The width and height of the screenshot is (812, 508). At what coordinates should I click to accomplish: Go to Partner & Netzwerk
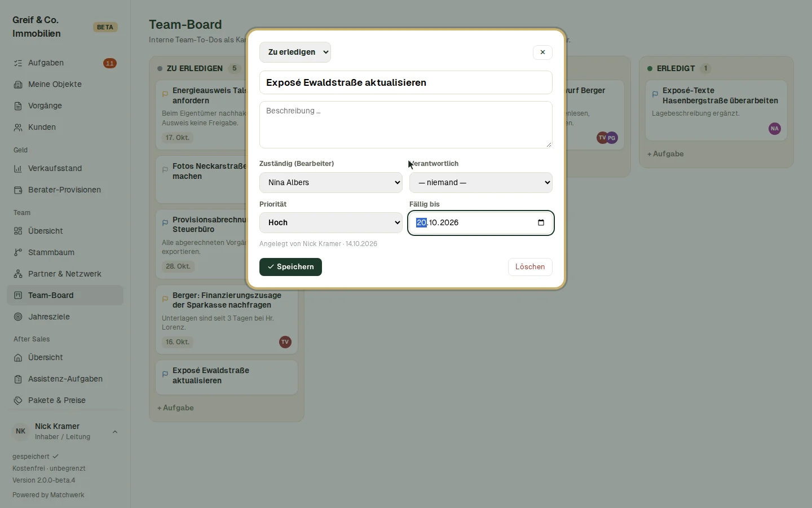pyautogui.click(x=65, y=274)
